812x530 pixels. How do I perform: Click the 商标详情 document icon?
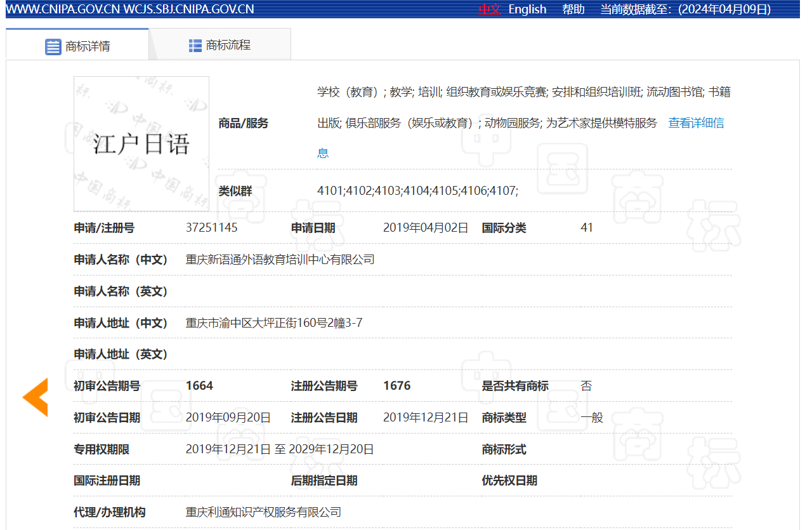tap(53, 46)
